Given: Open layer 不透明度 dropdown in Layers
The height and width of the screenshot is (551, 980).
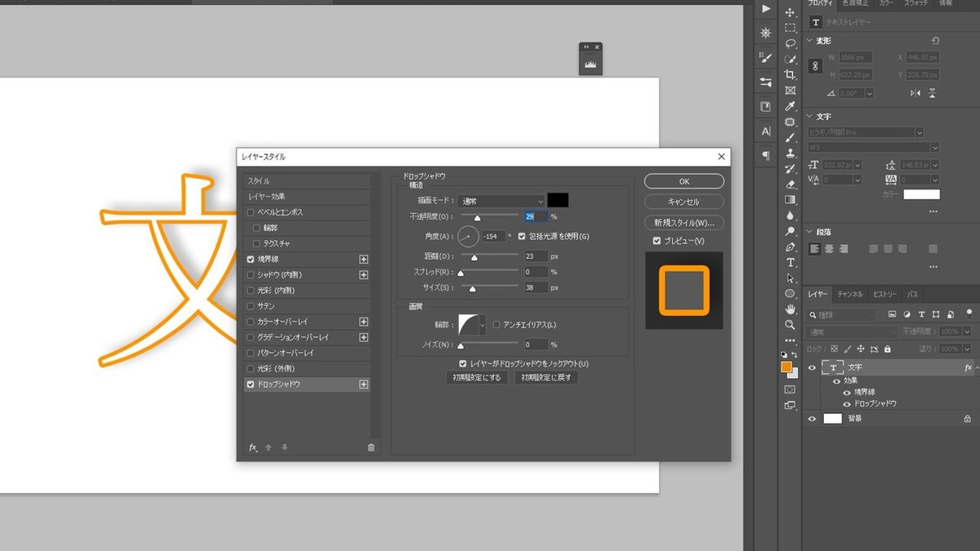Looking at the screenshot, I should coord(967,332).
